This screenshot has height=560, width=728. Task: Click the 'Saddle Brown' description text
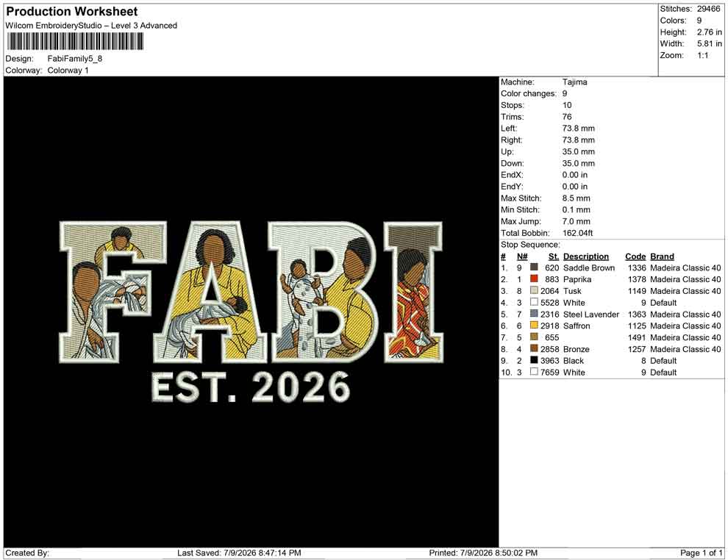pos(589,268)
